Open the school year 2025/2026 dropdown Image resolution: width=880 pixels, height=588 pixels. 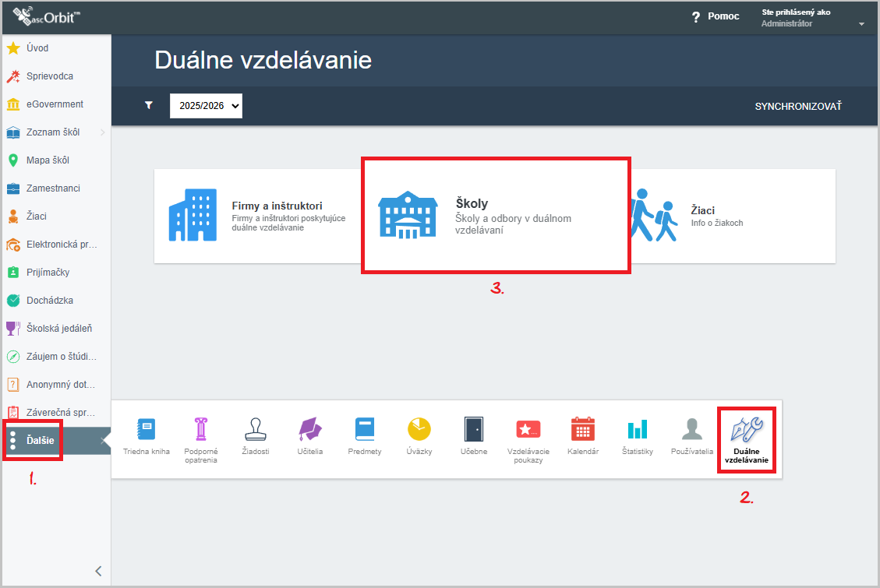pos(206,106)
